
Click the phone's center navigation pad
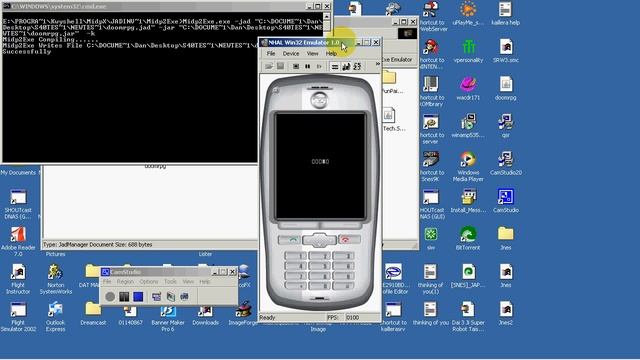tap(319, 240)
